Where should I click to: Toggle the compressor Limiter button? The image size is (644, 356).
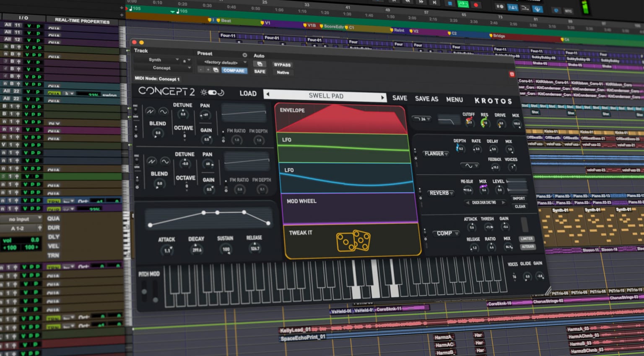point(526,238)
